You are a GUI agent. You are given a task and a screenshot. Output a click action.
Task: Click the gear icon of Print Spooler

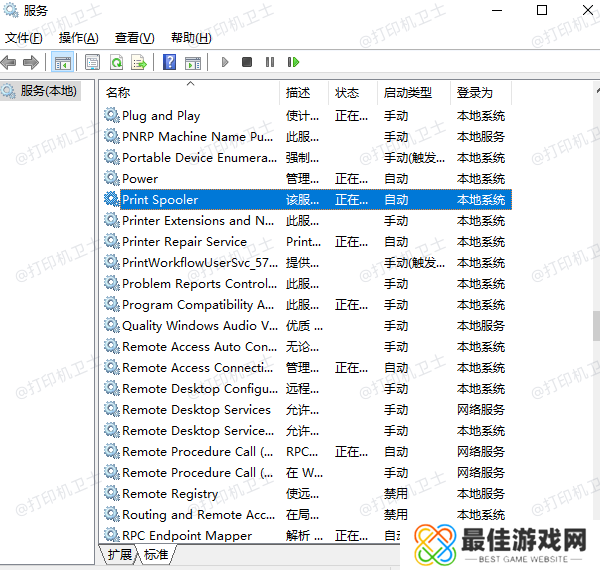(112, 199)
